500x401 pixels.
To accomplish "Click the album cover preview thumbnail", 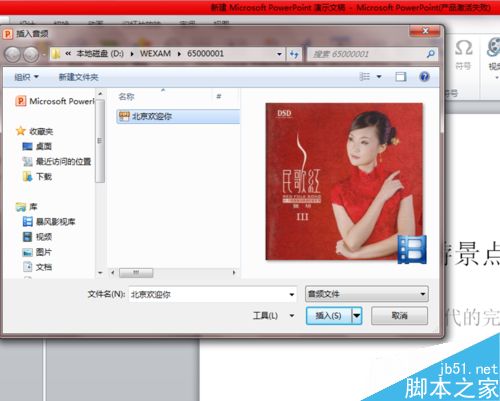I will (x=344, y=181).
